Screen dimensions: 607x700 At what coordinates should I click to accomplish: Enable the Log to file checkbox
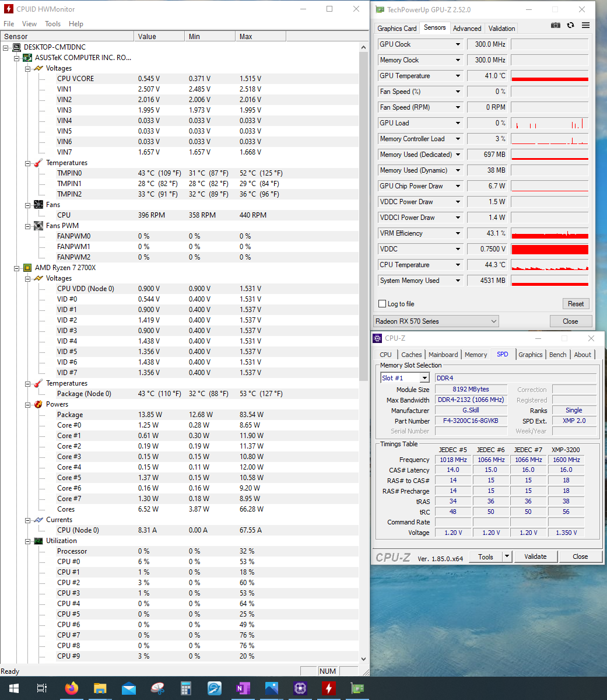383,304
